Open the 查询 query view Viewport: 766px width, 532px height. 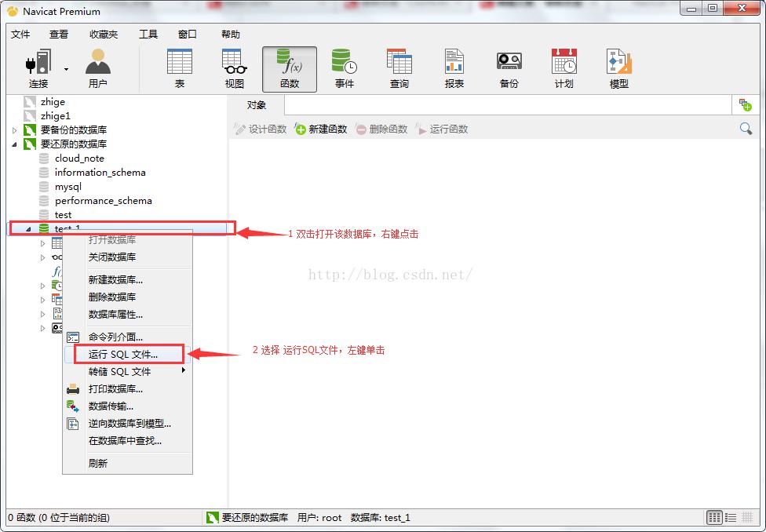[x=399, y=68]
